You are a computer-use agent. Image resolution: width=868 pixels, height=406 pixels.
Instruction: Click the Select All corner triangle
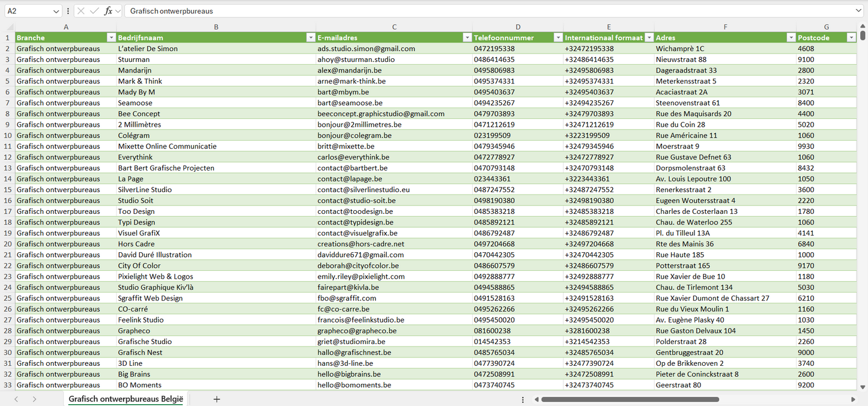[10, 27]
